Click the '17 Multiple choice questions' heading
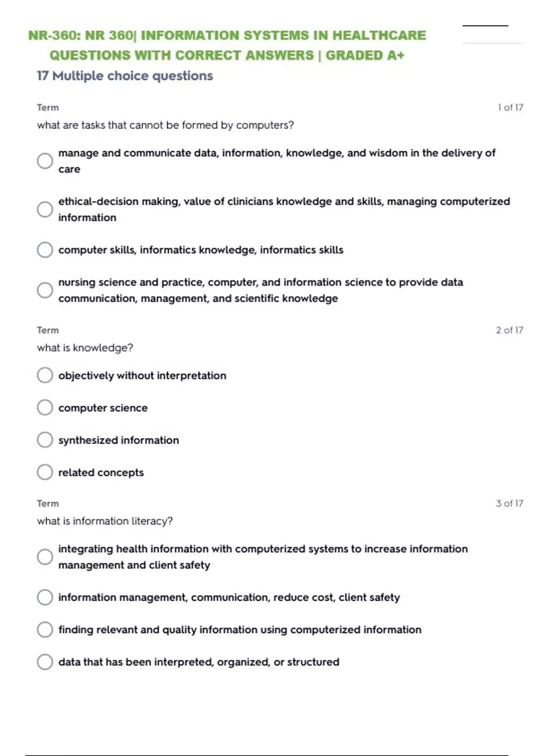 point(125,76)
